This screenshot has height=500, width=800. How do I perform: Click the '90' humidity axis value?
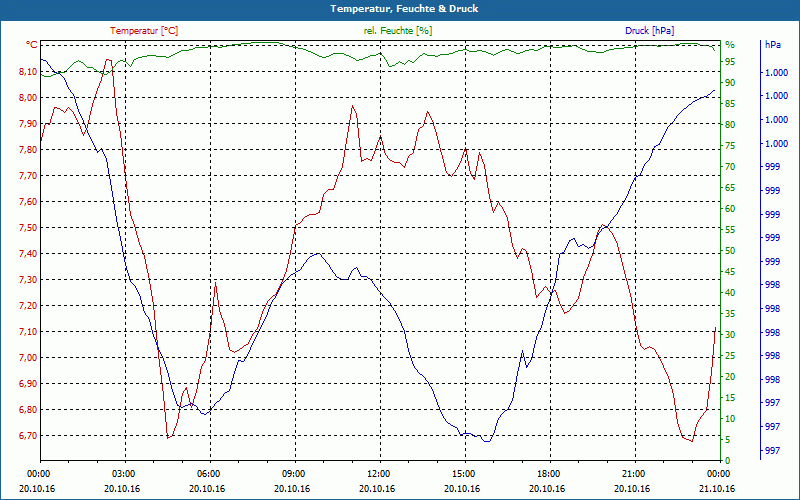730,83
